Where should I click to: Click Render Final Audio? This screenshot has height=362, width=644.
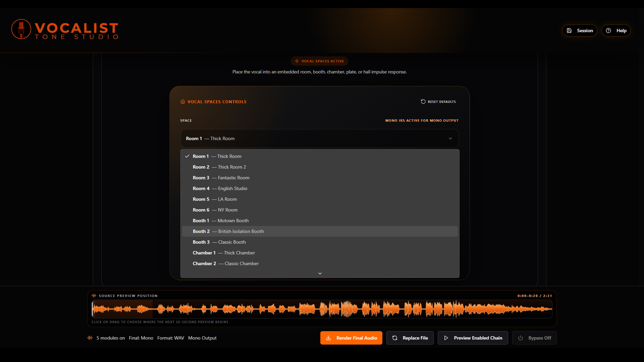(351, 338)
